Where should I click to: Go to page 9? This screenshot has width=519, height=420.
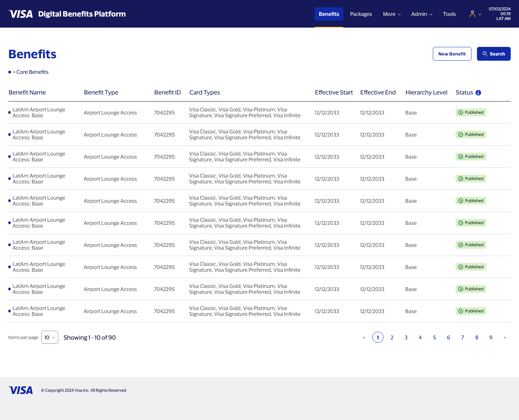tap(491, 337)
